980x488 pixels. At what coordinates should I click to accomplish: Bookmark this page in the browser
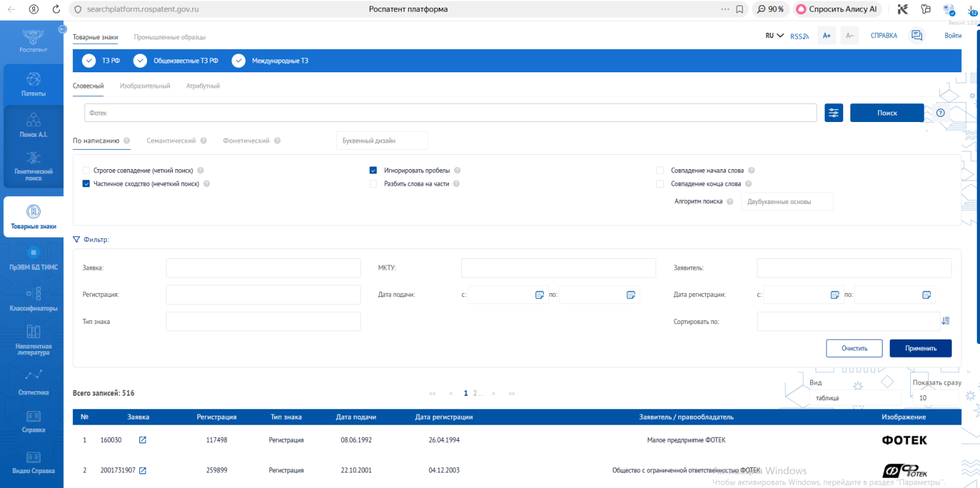pos(739,9)
